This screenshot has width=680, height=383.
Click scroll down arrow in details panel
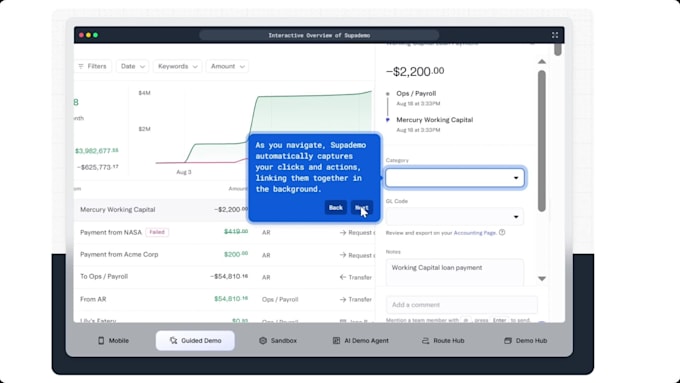pos(542,278)
